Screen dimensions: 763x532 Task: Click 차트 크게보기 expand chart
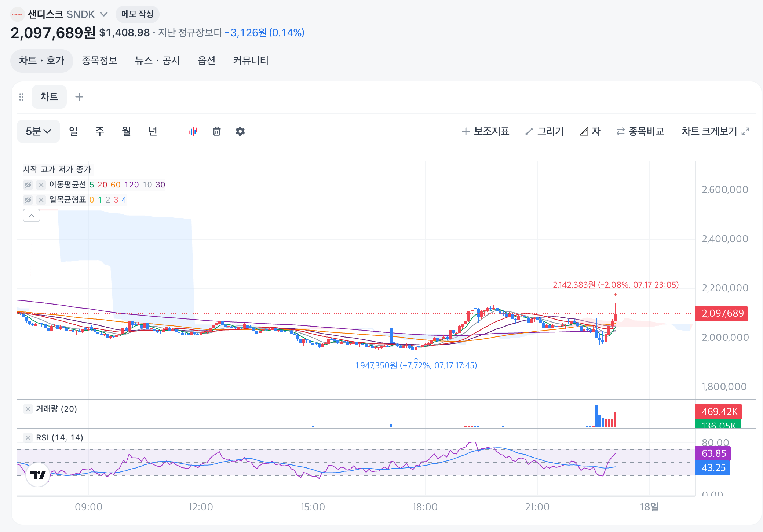point(715,131)
